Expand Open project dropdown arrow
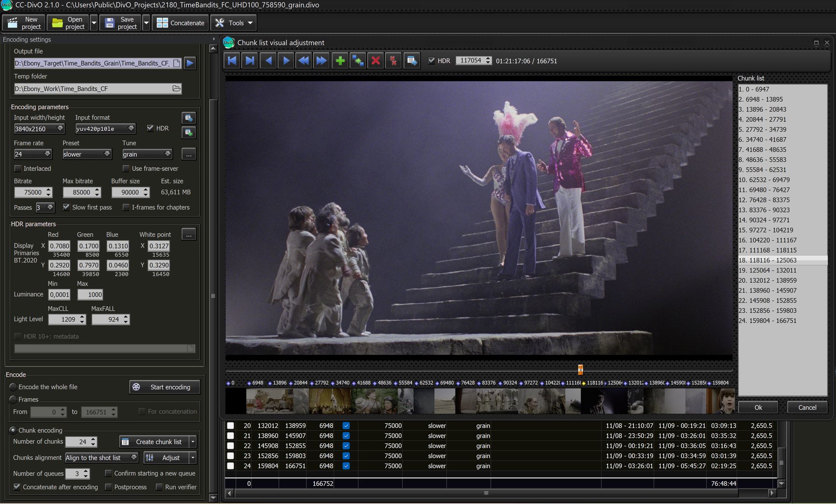The image size is (836, 504). (93, 23)
